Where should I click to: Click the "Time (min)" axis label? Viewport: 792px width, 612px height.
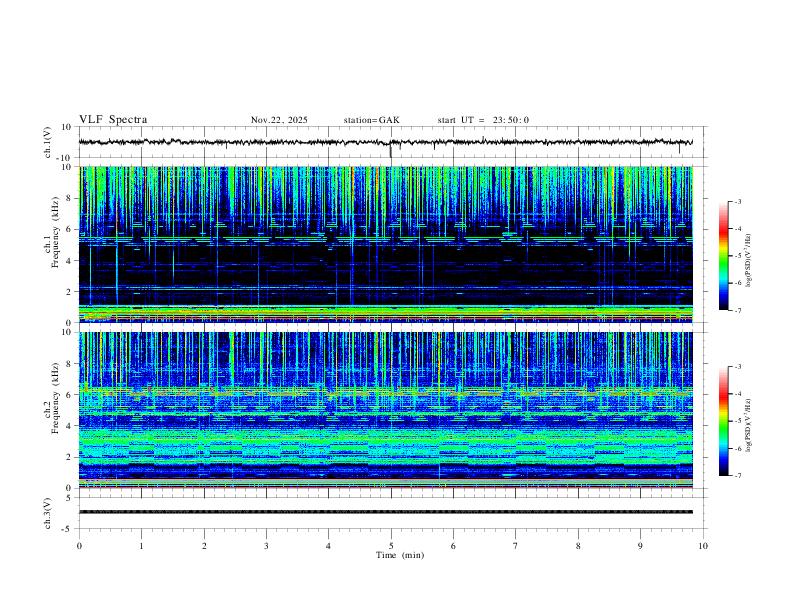tap(400, 555)
